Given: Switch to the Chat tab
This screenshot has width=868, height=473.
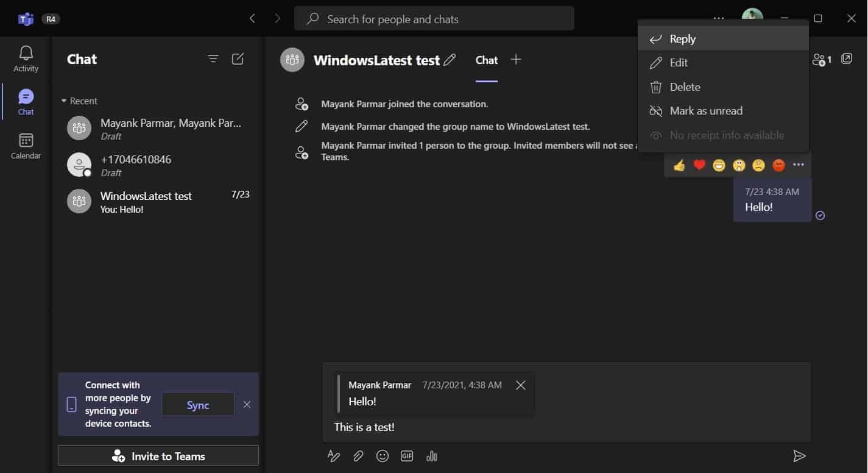Looking at the screenshot, I should tap(486, 60).
